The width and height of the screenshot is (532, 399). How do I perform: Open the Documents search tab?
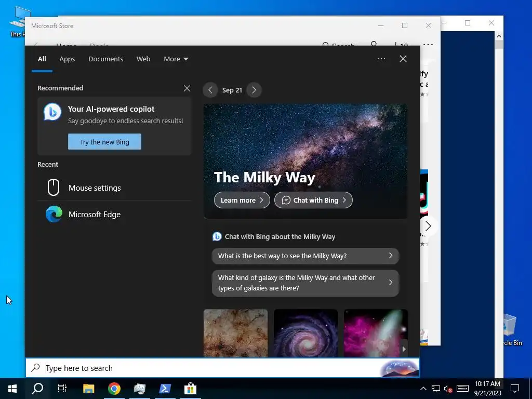tap(105, 59)
